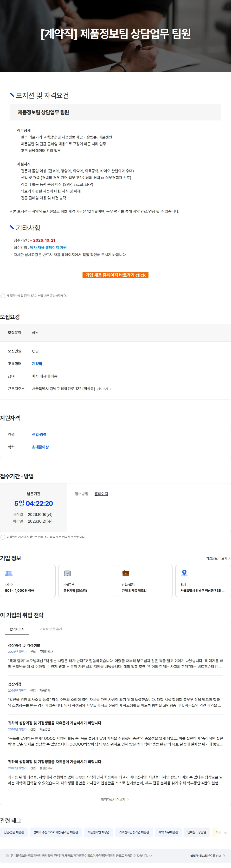Click the 회사 내규에 따름 salary text
231x868 pixels.
pyautogui.click(x=45, y=376)
